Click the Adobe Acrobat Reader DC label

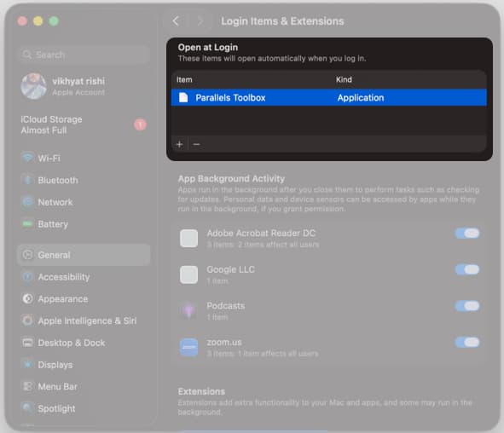(x=261, y=234)
